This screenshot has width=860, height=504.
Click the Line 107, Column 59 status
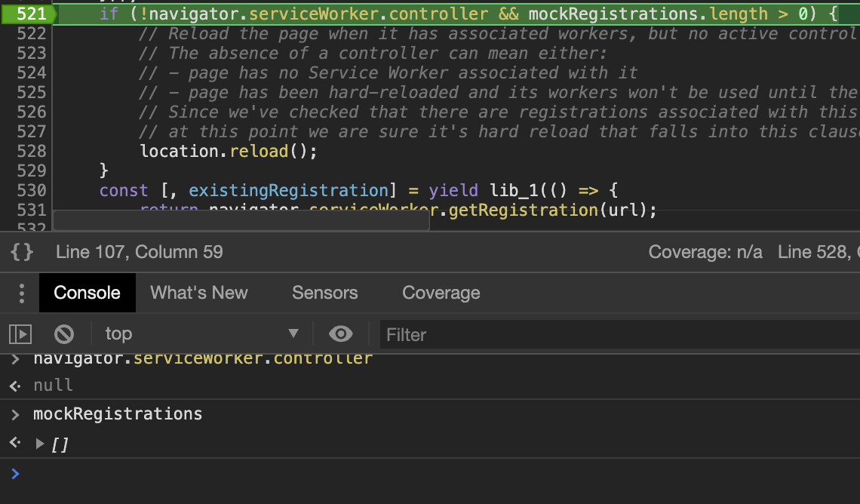tap(139, 252)
